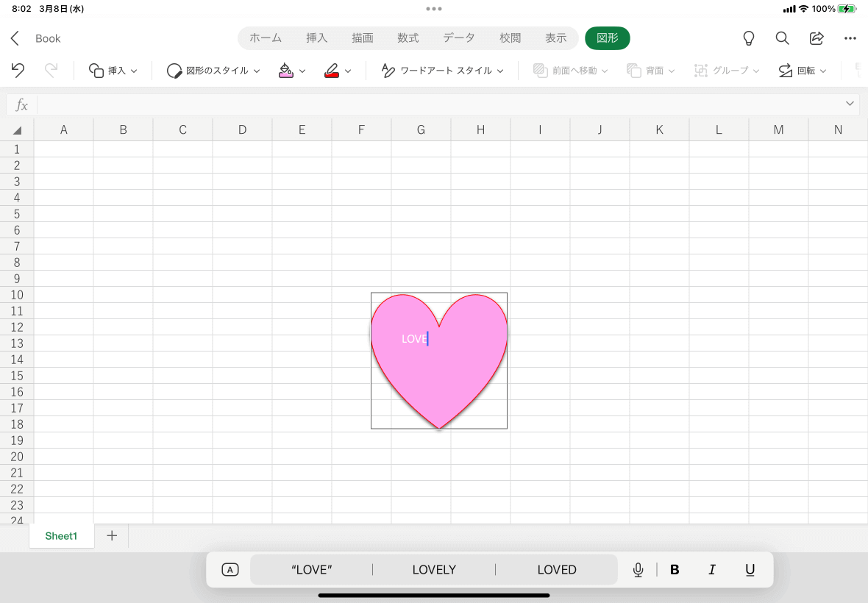The image size is (868, 603).
Task: Tap the clock showing 8:02
Action: tap(21, 9)
